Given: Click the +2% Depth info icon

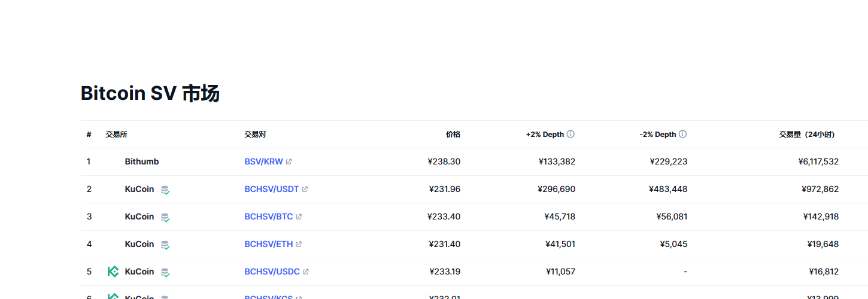Looking at the screenshot, I should 570,135.
